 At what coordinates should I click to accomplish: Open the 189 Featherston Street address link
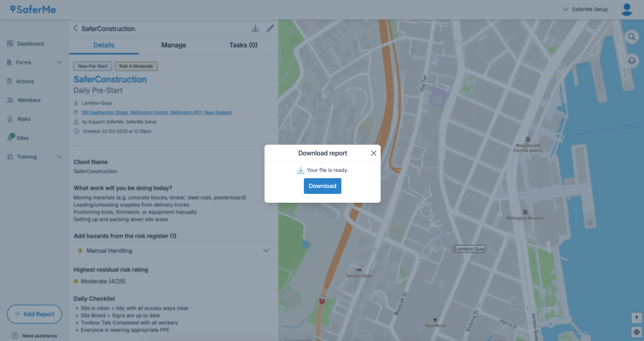[x=156, y=112]
